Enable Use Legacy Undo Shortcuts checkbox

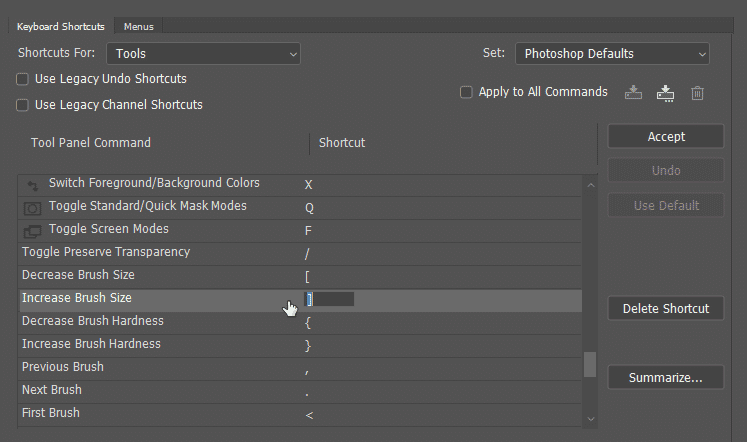[x=23, y=79]
